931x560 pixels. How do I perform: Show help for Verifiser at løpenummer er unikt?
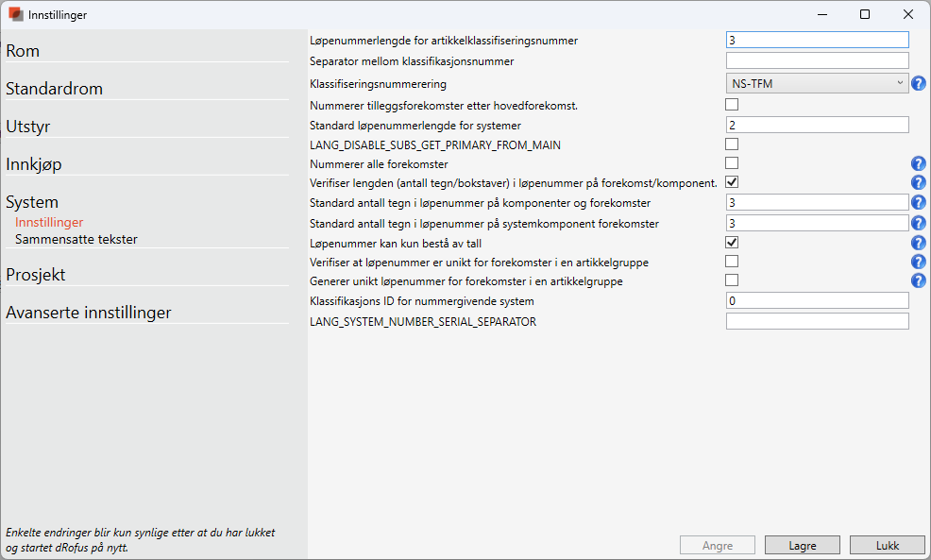(918, 262)
